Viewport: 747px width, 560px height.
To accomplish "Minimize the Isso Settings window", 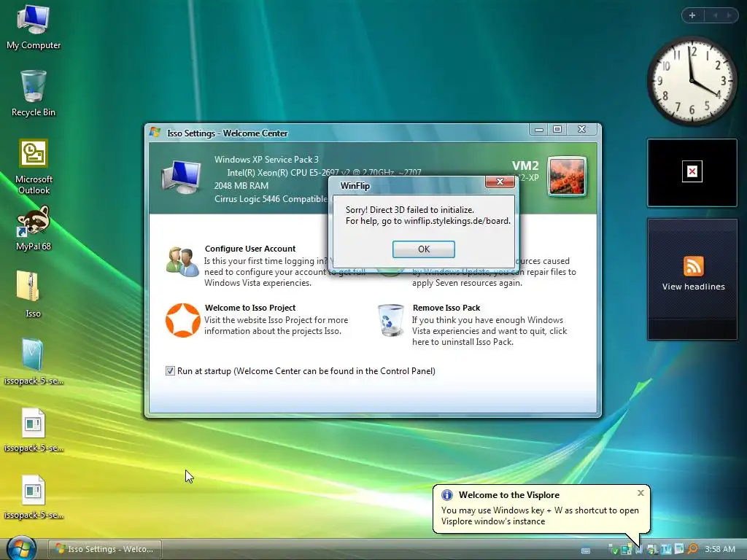I will [539, 129].
